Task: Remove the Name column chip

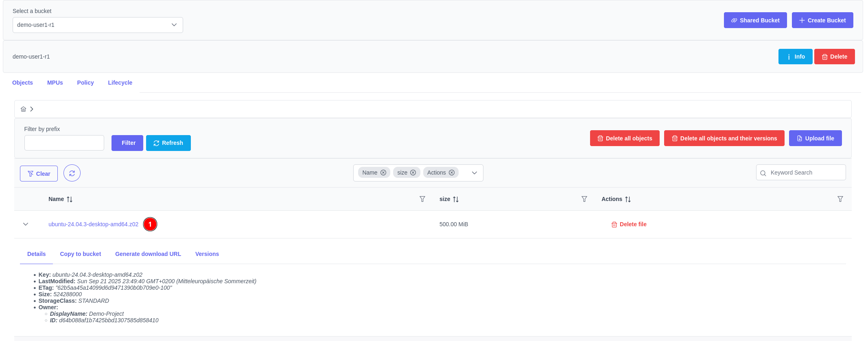Action: (383, 173)
